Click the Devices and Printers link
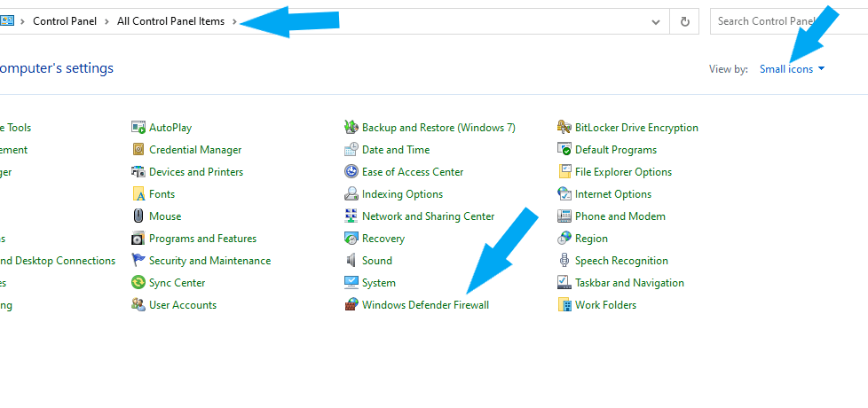The height and width of the screenshot is (408, 868). [x=196, y=172]
